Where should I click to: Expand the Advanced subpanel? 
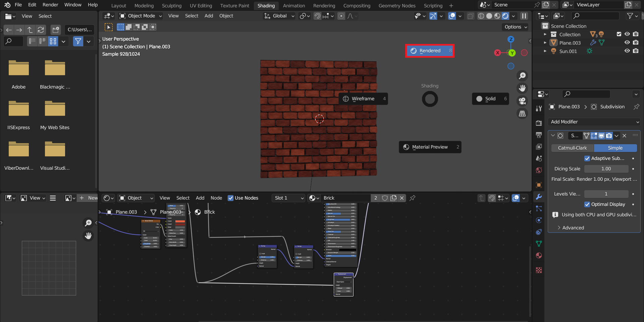tap(573, 228)
